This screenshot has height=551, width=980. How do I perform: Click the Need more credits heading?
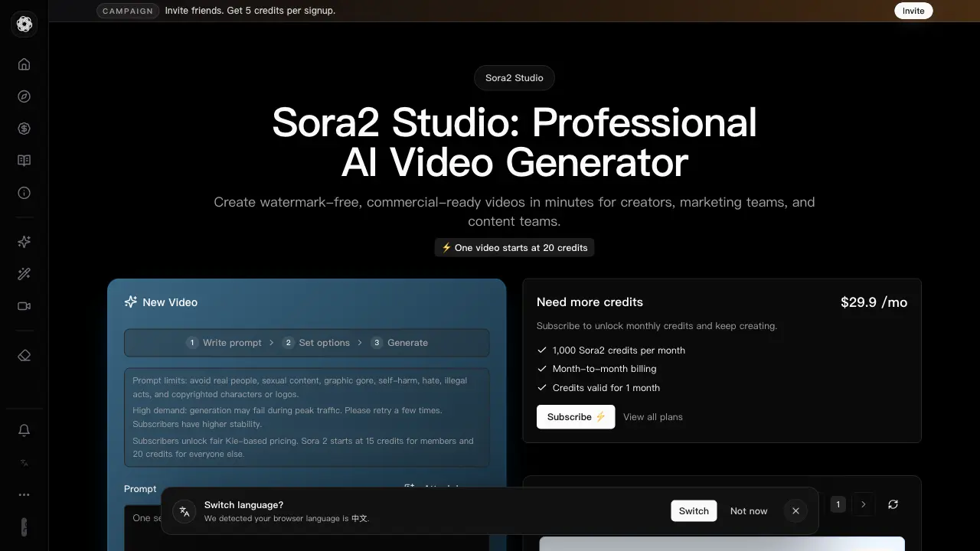pyautogui.click(x=590, y=302)
